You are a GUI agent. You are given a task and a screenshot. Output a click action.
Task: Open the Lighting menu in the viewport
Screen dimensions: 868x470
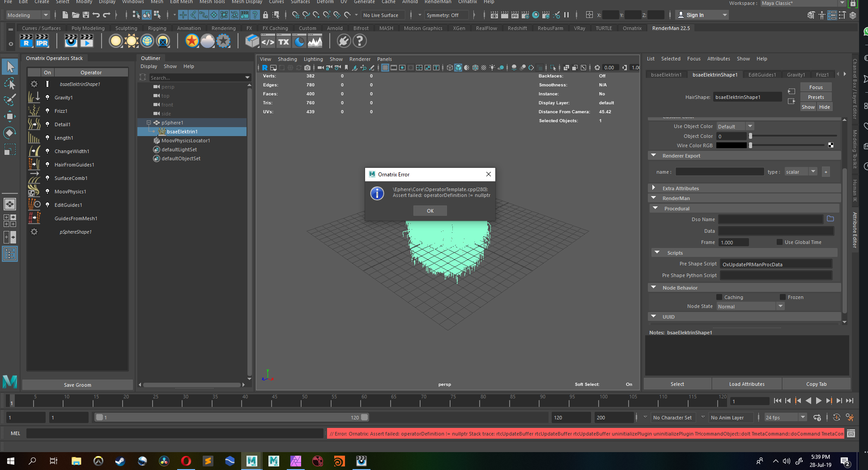[x=313, y=59]
